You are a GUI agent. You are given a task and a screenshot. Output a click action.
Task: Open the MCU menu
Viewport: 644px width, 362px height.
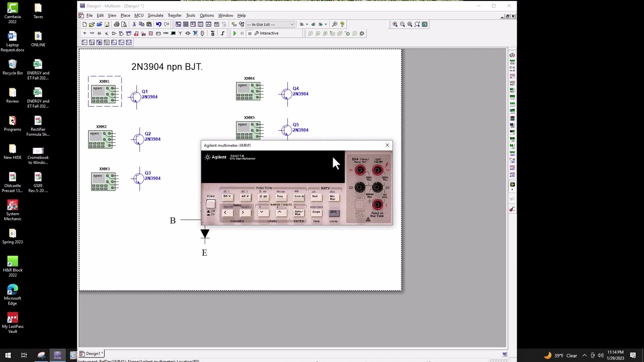[139, 15]
